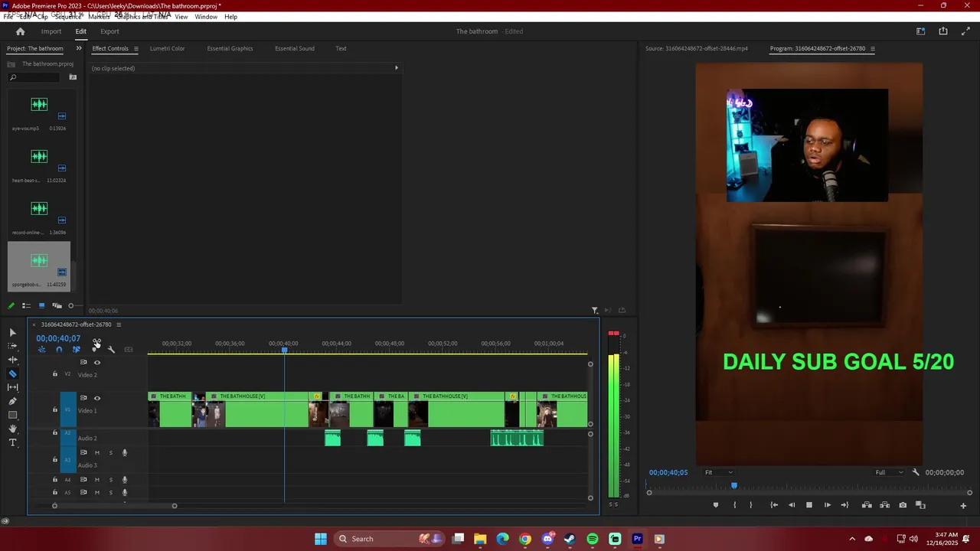Select the Pen tool
The image size is (980, 551).
click(x=12, y=401)
